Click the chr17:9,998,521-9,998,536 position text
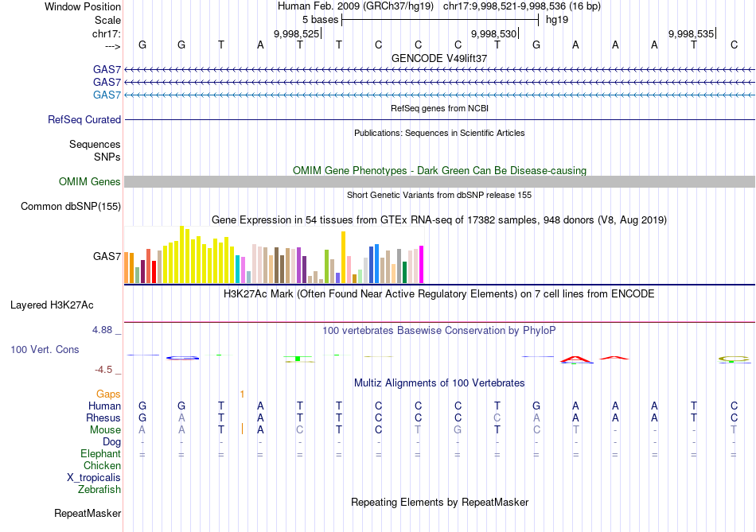 click(522, 6)
